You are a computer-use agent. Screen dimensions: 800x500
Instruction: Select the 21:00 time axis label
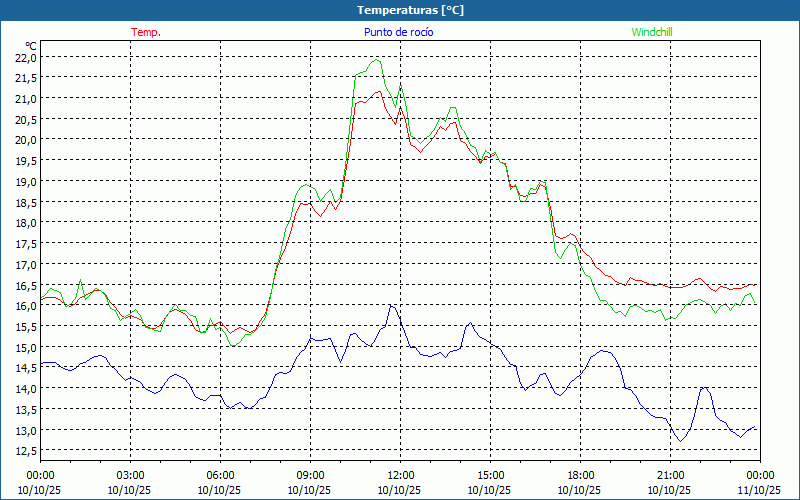tap(670, 475)
